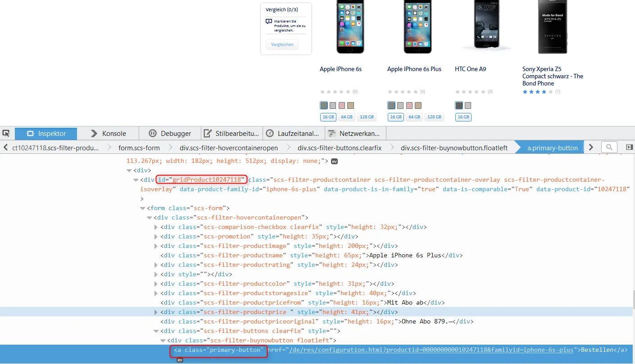Select div.scs-filter-buynowbutton.floatleft breadcrumb
The width and height of the screenshot is (635, 364).
click(x=454, y=148)
